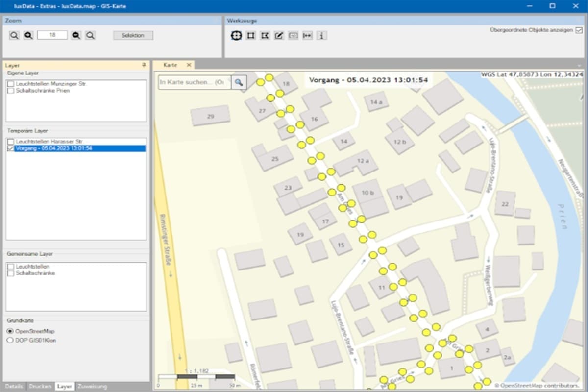
Task: Uncheck the Vorgang temporary layer
Action: 11,148
